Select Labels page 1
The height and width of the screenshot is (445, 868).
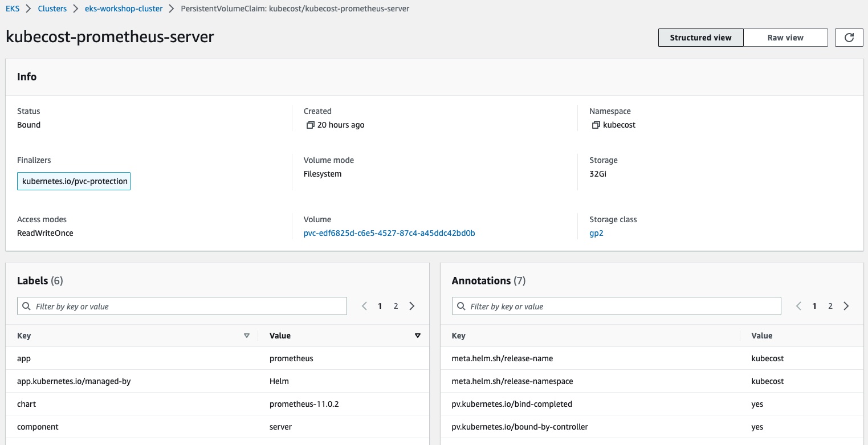tap(380, 306)
